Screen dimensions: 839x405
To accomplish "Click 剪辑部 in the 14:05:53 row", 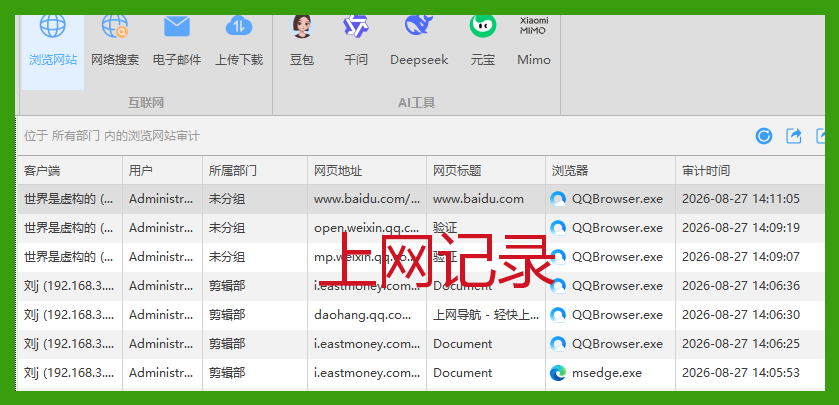I will (x=255, y=373).
